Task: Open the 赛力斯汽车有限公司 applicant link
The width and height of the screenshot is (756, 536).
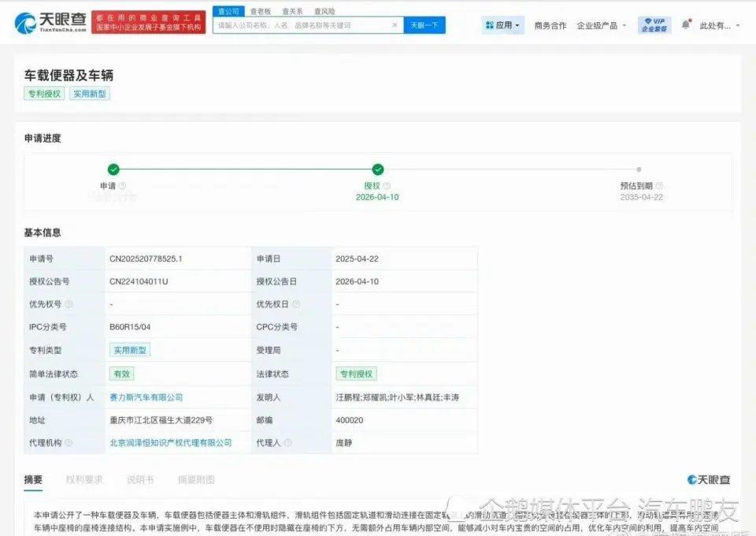Action: click(x=146, y=397)
